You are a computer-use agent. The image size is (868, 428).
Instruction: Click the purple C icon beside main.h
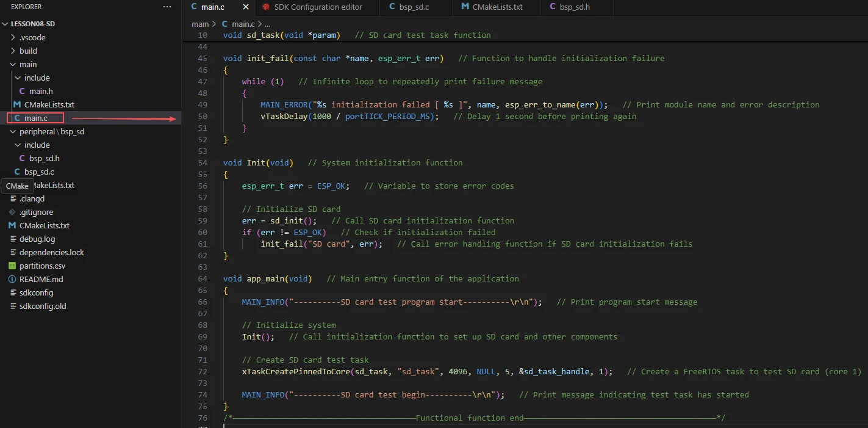pos(23,92)
